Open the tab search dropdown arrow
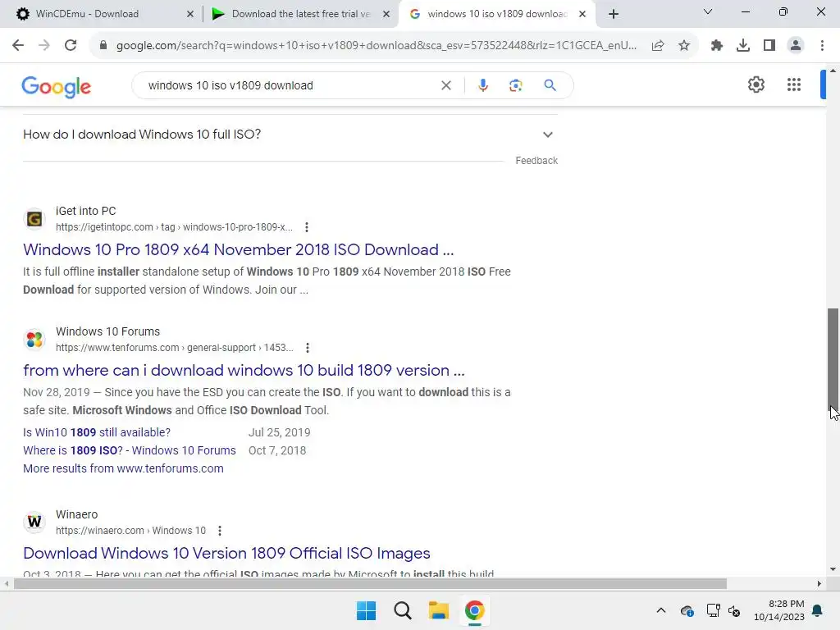 [708, 11]
